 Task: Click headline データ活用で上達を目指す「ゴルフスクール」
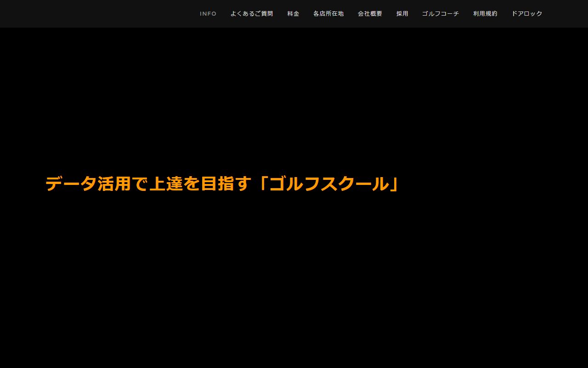pos(222,184)
